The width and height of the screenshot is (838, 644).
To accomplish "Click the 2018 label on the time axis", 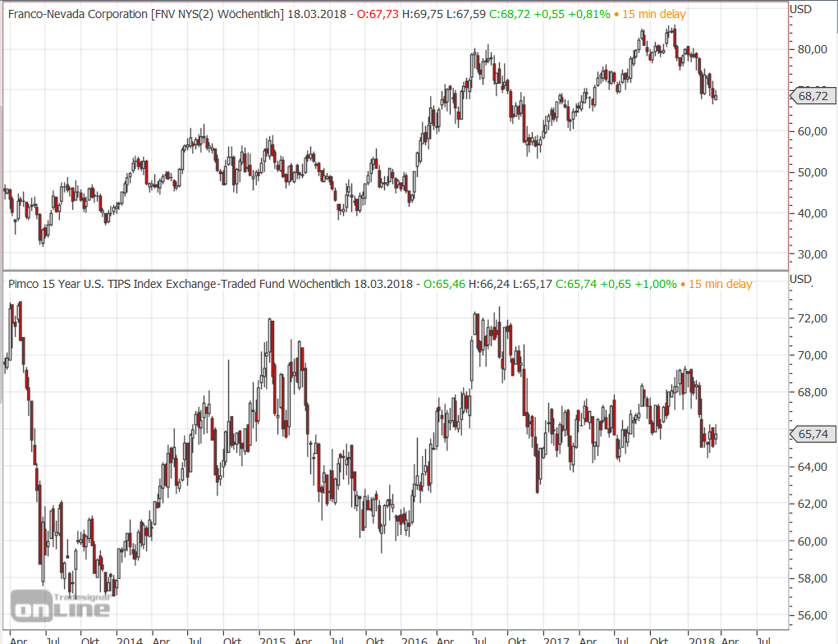I will point(702,640).
